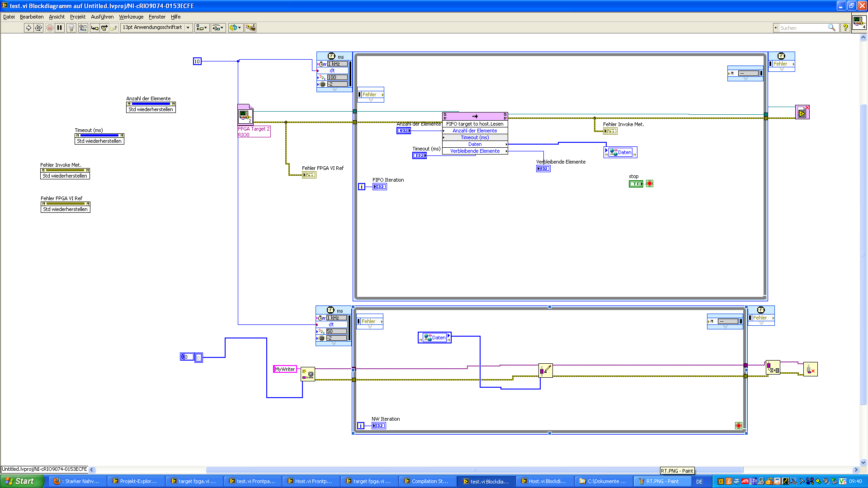Click Run Continuously button
The width and height of the screenshot is (868, 488).
click(38, 28)
